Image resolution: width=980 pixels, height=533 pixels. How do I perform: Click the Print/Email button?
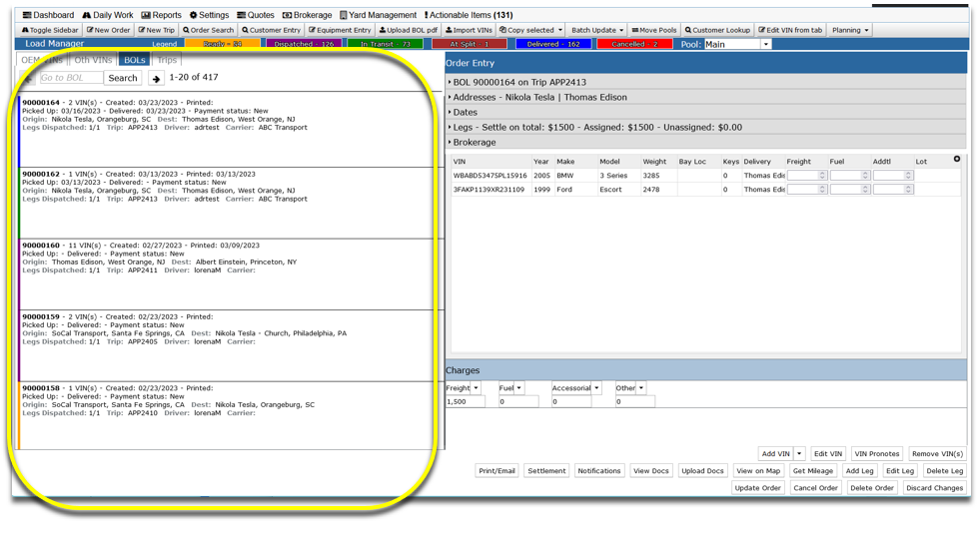496,470
